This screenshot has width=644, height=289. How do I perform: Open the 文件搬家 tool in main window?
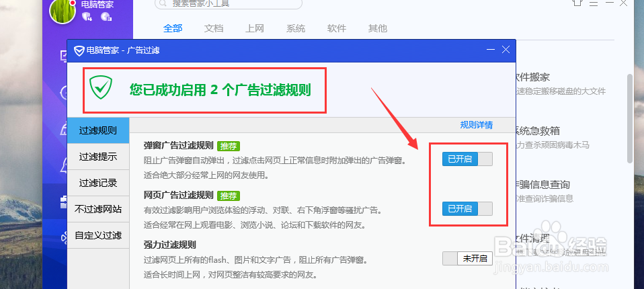tap(532, 77)
